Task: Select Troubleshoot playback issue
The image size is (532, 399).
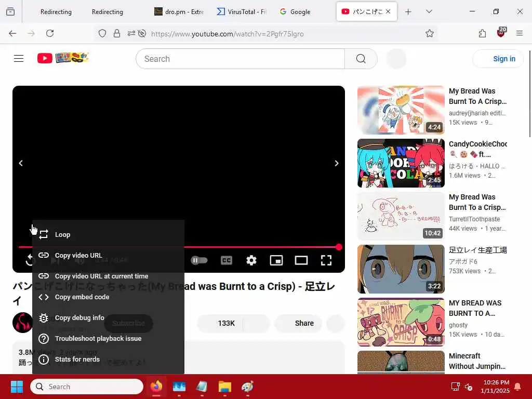Action: click(x=108, y=339)
